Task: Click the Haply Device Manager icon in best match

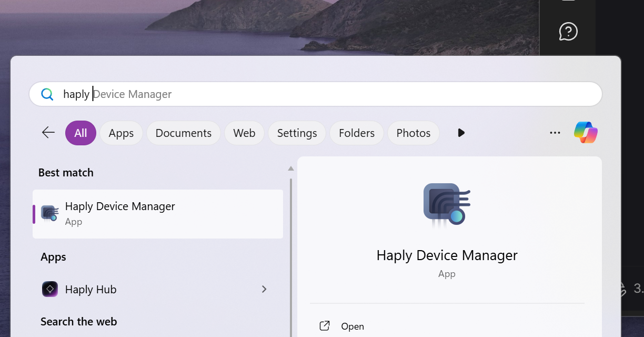Action: [49, 213]
